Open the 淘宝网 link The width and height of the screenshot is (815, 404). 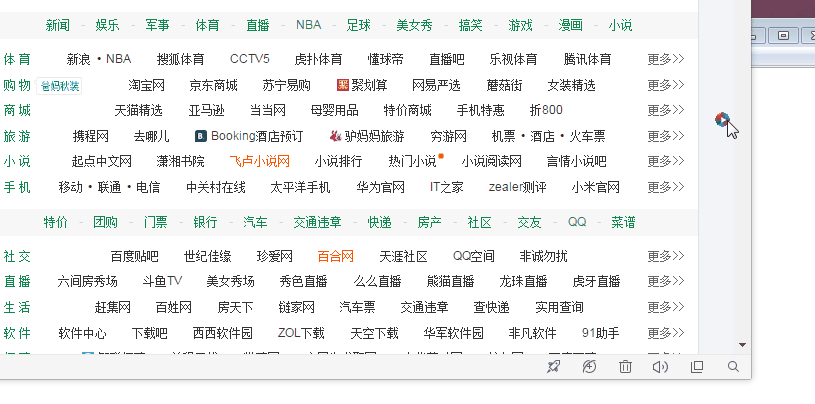146,84
